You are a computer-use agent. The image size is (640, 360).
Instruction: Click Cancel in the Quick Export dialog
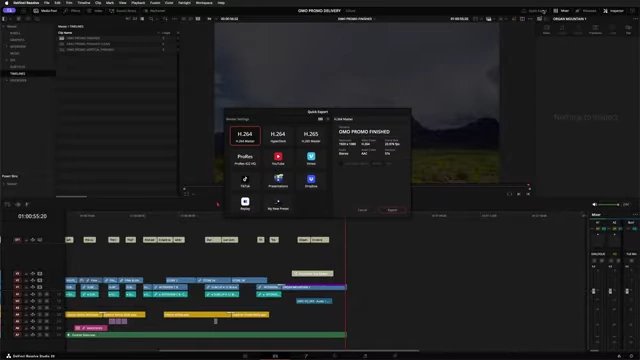point(362,210)
